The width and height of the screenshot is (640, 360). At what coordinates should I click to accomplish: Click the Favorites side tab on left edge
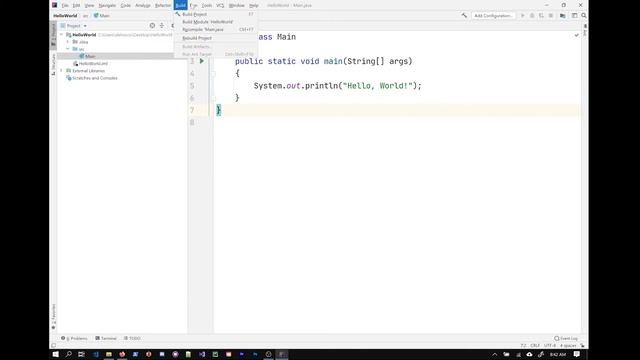(x=53, y=316)
